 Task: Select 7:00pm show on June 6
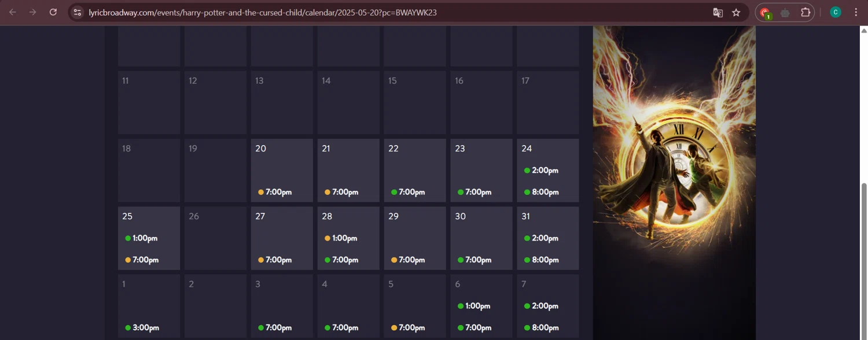tap(475, 328)
